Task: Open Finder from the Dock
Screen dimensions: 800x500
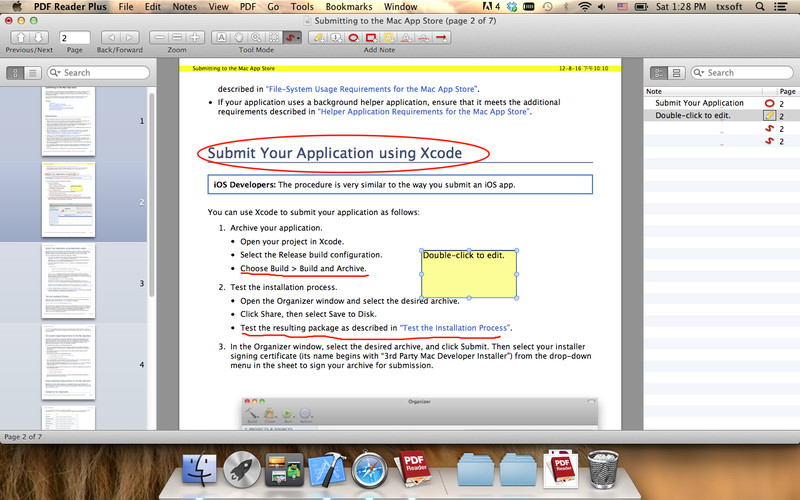Action: (x=199, y=469)
